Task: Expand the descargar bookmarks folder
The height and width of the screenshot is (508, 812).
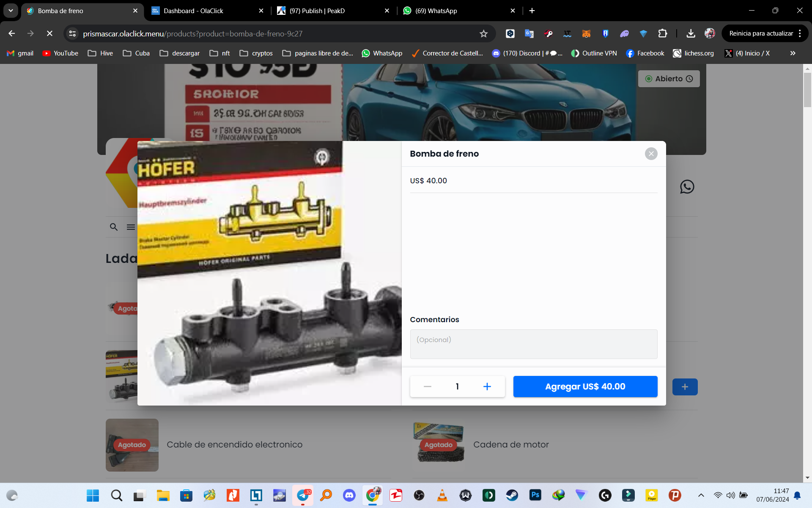Action: (x=179, y=53)
